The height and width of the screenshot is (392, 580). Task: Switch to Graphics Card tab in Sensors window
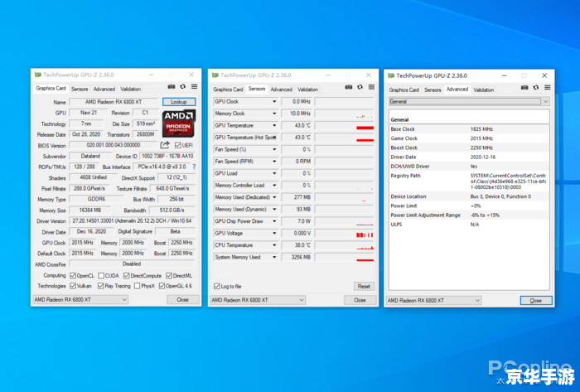[x=228, y=90]
